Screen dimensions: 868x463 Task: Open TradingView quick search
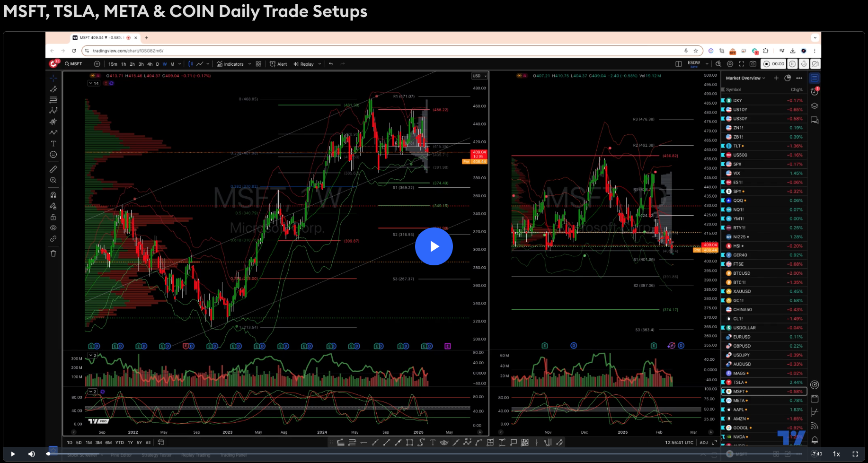point(718,64)
